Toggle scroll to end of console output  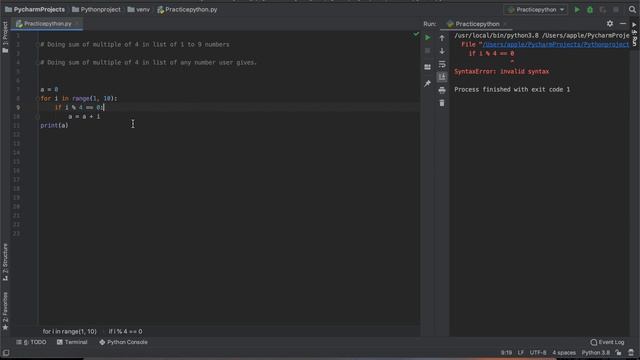(442, 77)
